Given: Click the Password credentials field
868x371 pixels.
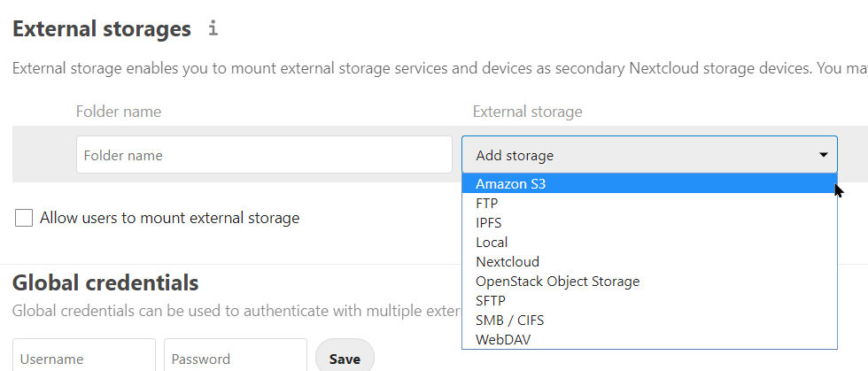Looking at the screenshot, I should pos(236,359).
